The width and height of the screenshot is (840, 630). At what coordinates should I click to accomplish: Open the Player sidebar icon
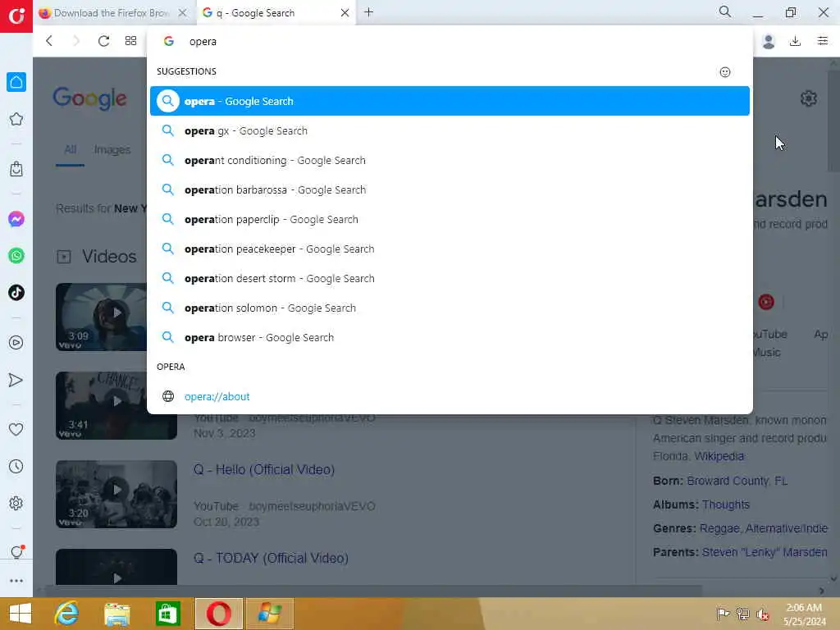[x=16, y=342]
